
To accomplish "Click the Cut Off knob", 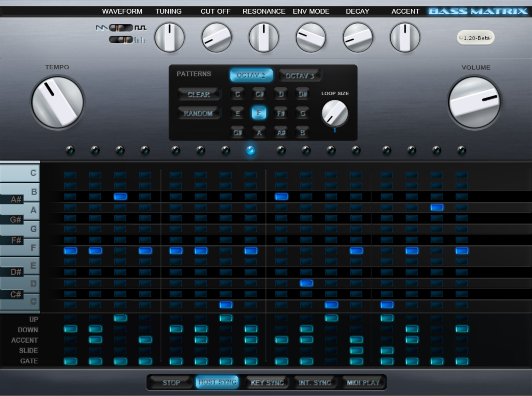I will 216,37.
